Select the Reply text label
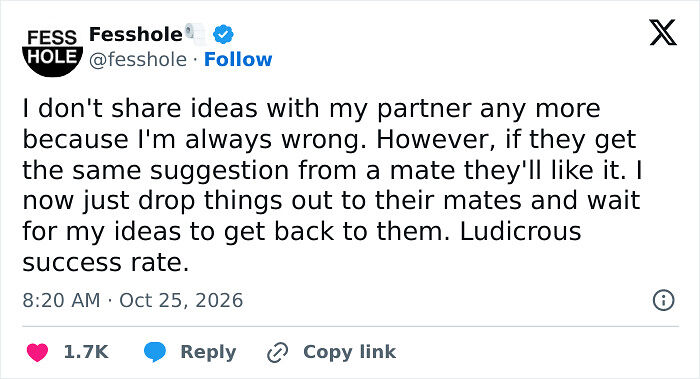 click(x=208, y=352)
